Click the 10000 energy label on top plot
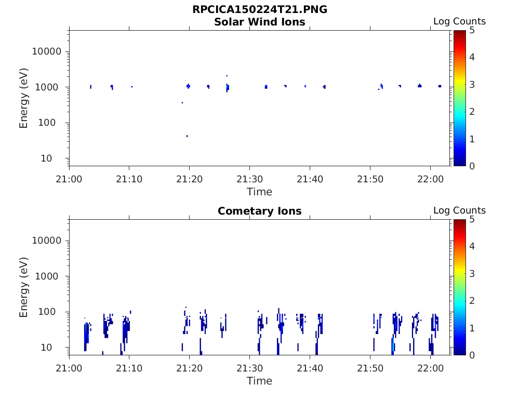 pos(46,51)
